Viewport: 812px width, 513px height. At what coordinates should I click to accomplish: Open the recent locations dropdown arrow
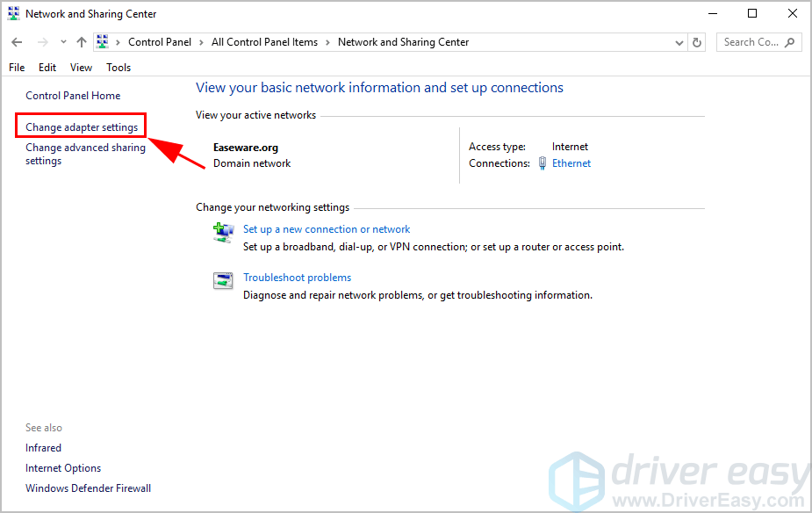point(63,42)
